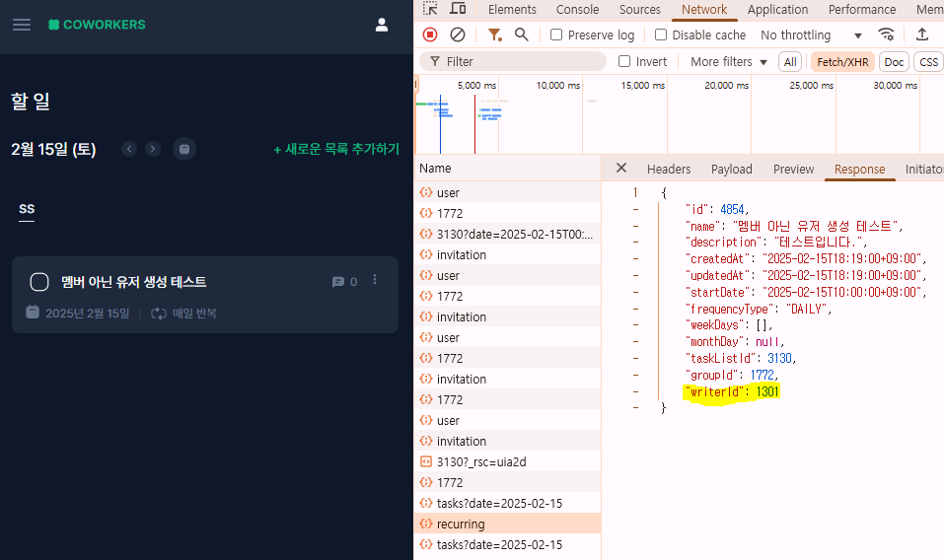Viewport: 944px width, 560px height.
Task: Stop recording the network log
Action: pyautogui.click(x=430, y=35)
